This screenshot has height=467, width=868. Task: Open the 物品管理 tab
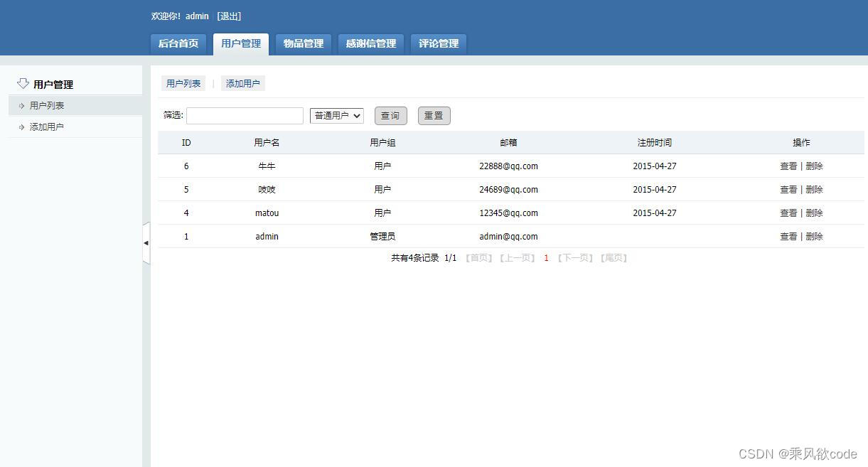click(304, 43)
